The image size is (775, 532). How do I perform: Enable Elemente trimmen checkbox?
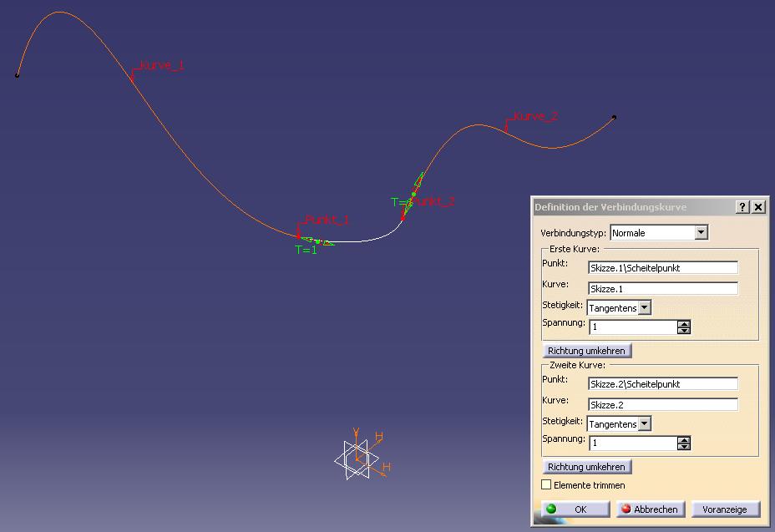[546, 485]
